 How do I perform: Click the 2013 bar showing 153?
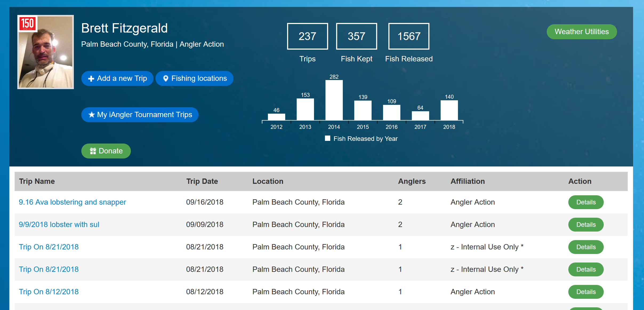pyautogui.click(x=305, y=109)
